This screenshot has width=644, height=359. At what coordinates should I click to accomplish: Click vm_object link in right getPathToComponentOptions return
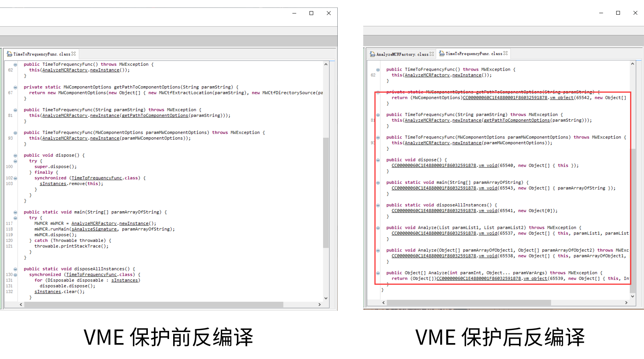(x=562, y=98)
